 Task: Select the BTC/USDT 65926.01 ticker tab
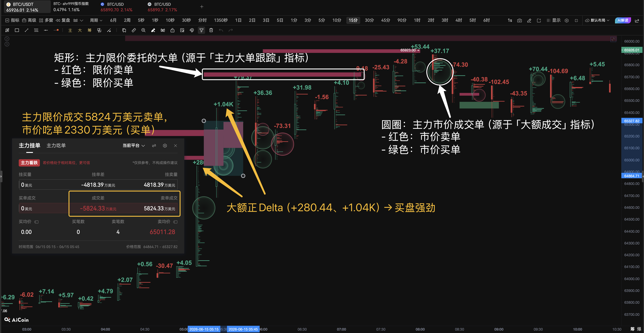click(27, 7)
